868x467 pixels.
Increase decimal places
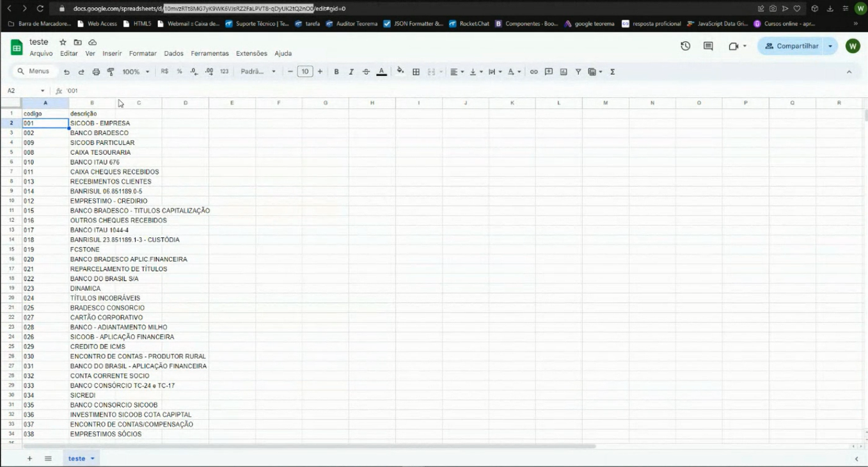coord(209,72)
